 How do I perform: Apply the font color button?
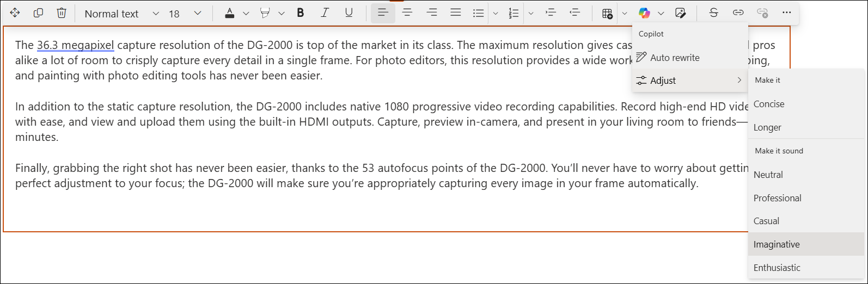230,13
